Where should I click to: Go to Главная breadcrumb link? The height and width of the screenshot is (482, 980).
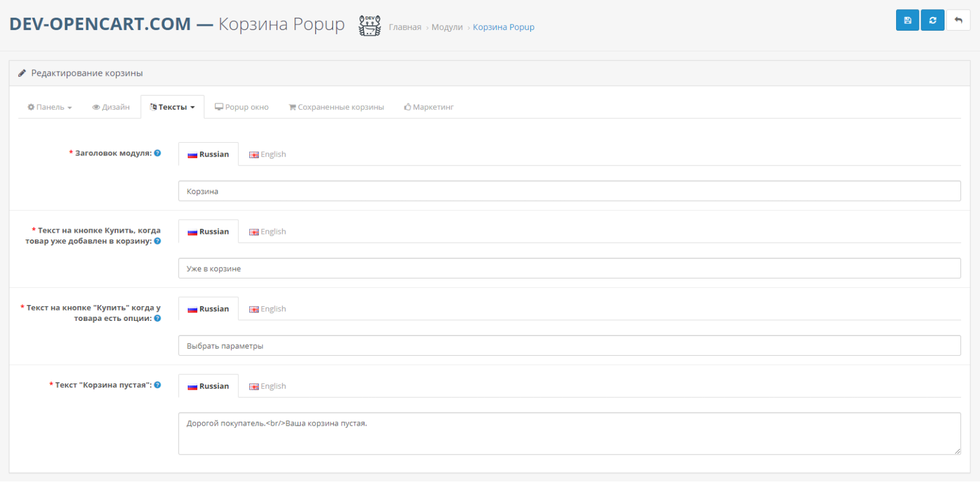point(405,27)
